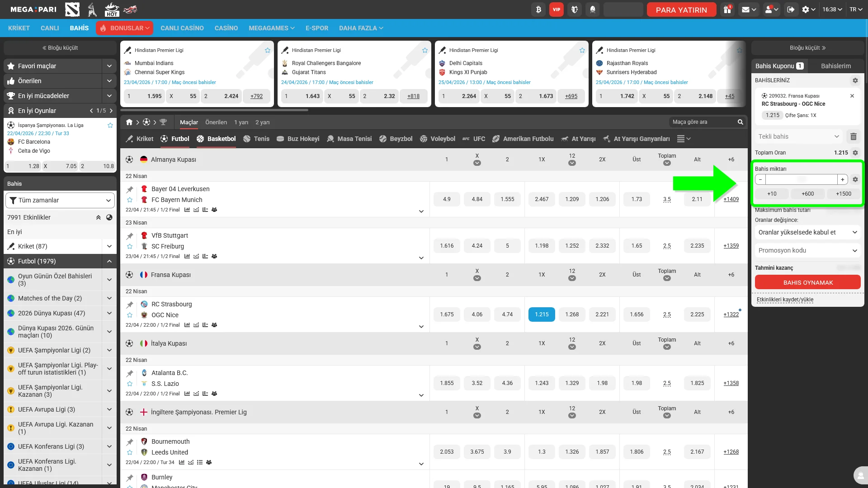Open the gift bonuses icon

click(x=727, y=9)
